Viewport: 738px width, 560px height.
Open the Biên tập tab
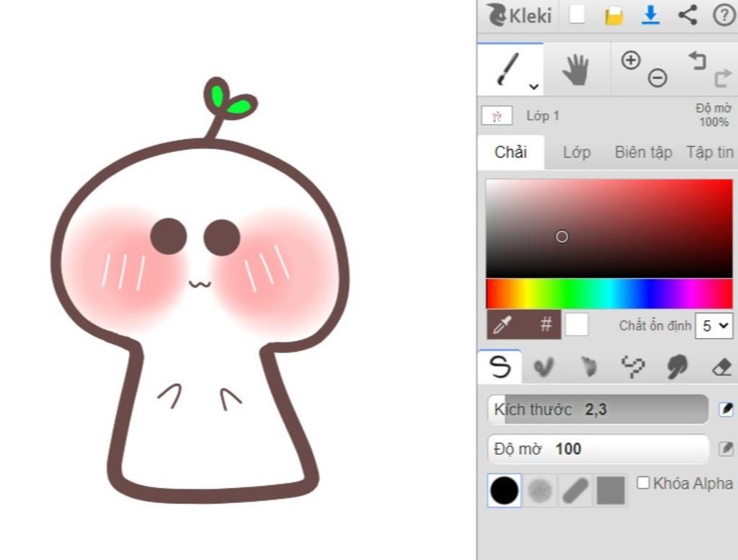coord(644,152)
